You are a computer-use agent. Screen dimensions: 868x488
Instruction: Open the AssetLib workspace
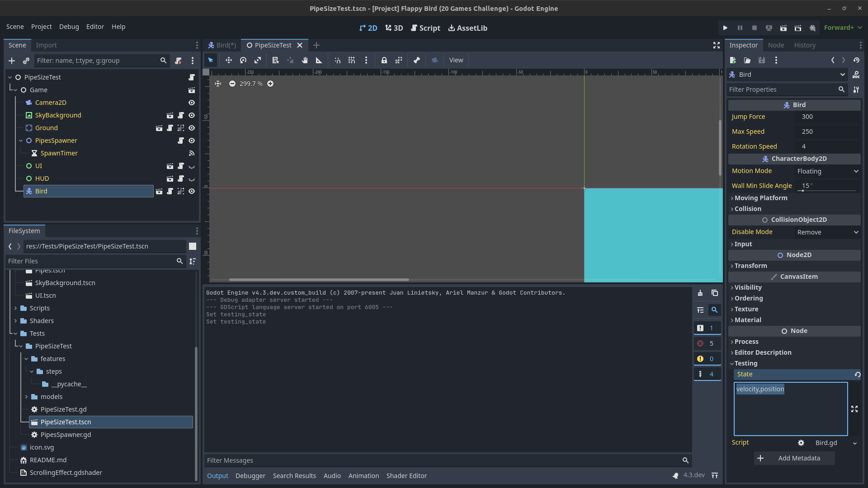click(x=468, y=28)
